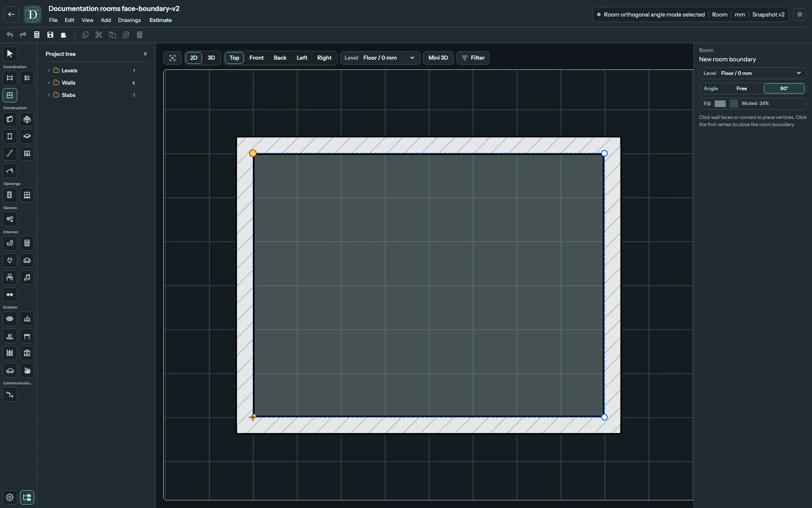812x508 pixels.
Task: Open the Drawings menu
Action: (129, 20)
